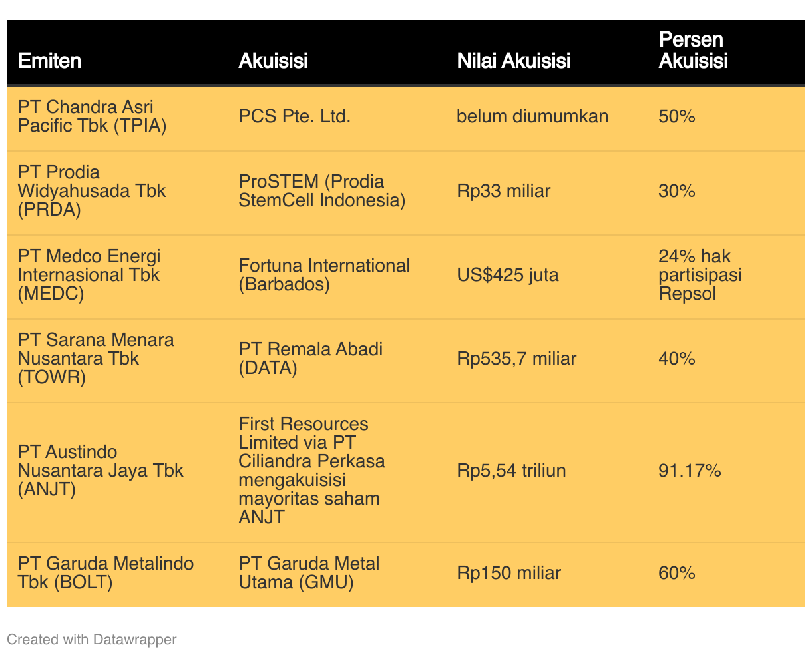Click the US$425 juta value
Viewport: 812px width, 655px height.
(508, 275)
